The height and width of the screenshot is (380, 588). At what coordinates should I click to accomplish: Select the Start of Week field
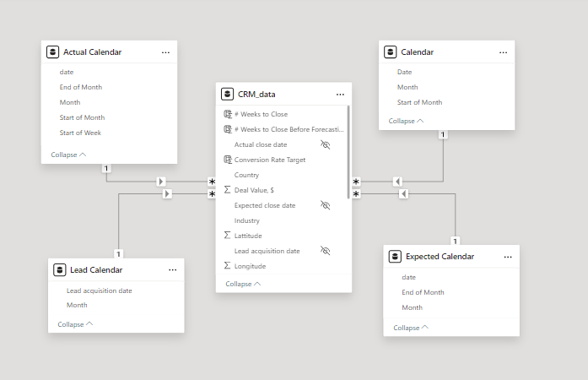(x=82, y=133)
